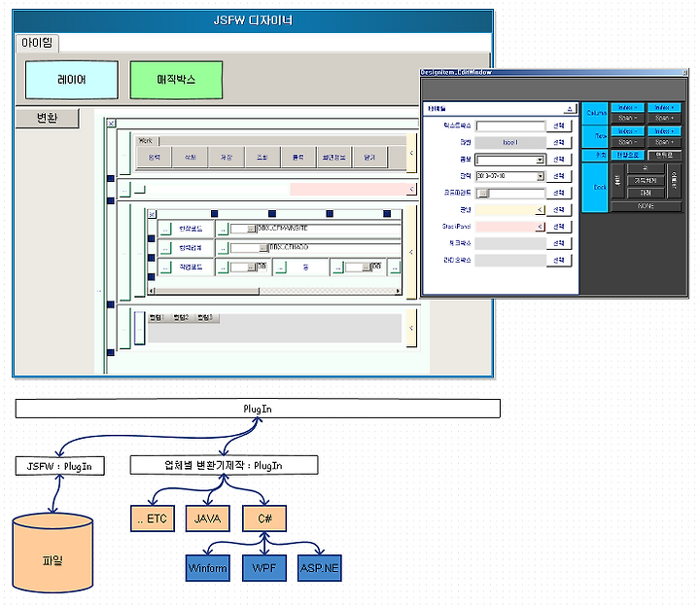Click the C# box in the plugin diagram
This screenshot has height=608, width=700.
tap(264, 519)
